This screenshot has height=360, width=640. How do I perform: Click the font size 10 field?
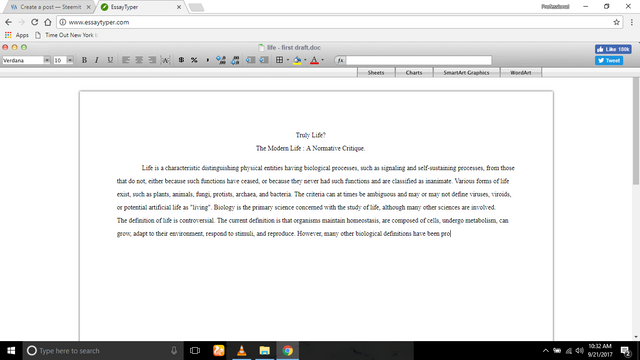coord(60,60)
